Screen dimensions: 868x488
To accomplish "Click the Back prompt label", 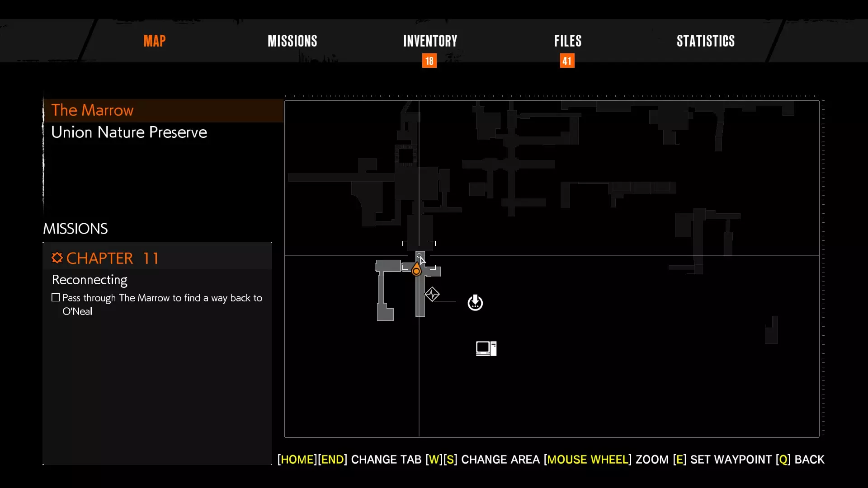I will pos(809,460).
